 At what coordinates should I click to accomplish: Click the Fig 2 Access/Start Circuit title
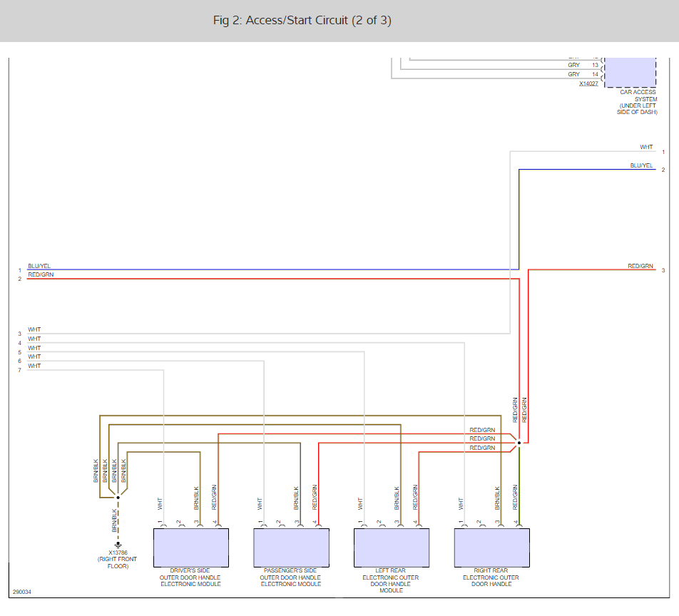point(302,21)
